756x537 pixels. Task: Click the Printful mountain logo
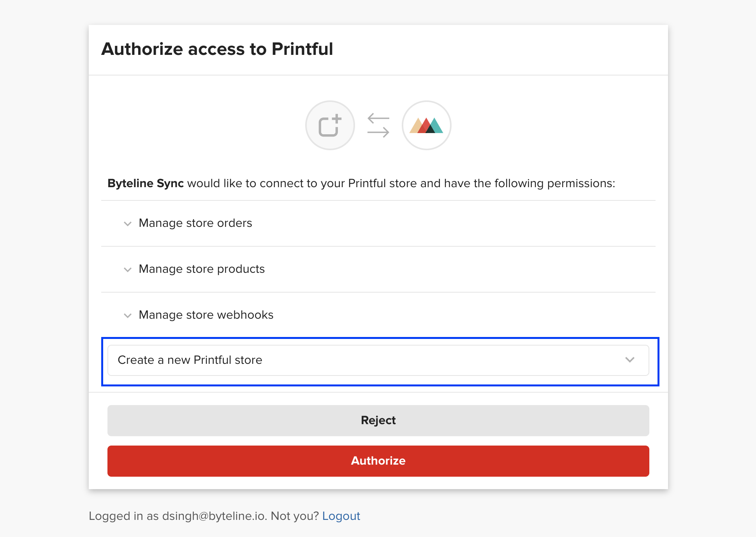pos(426,125)
